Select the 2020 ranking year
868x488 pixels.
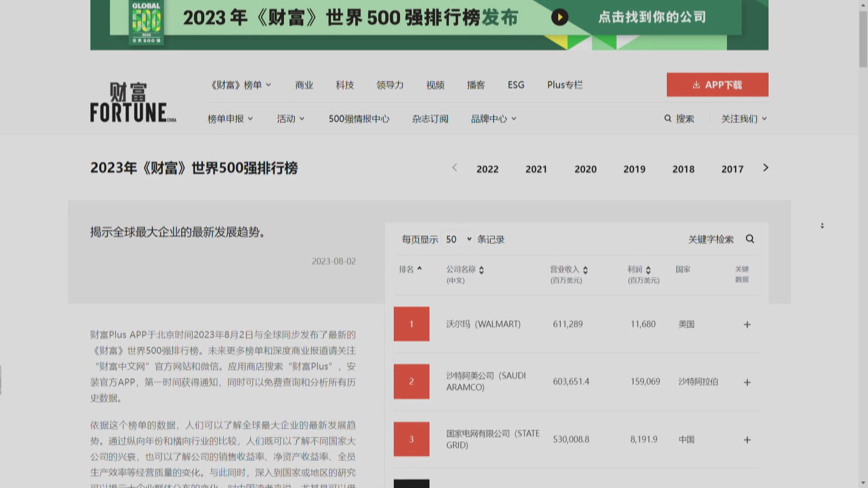(585, 169)
